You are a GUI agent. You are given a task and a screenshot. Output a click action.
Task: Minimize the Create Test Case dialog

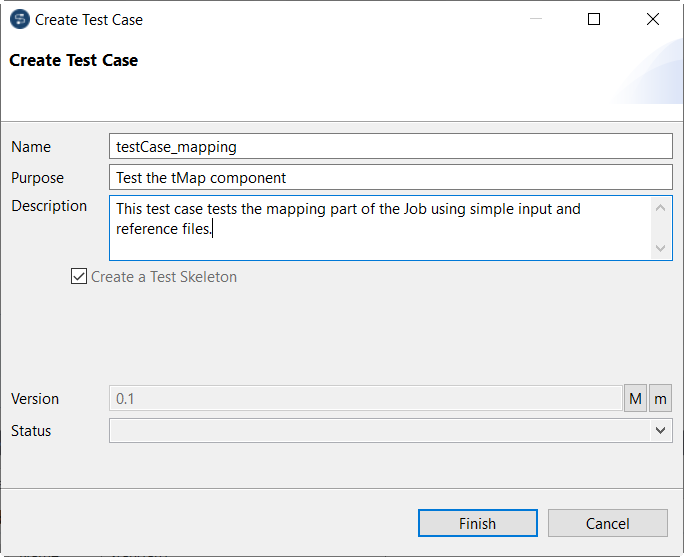(x=535, y=19)
